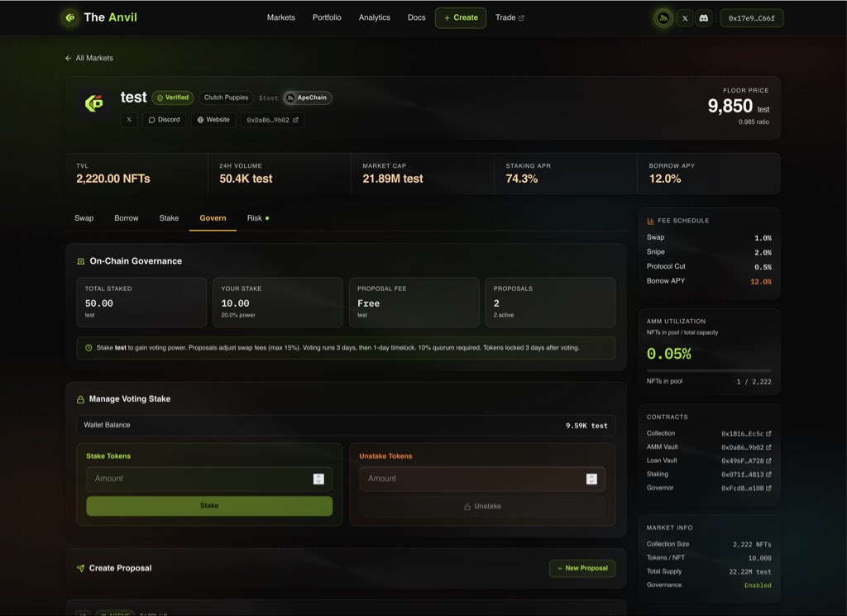This screenshot has height=616, width=847.
Task: Switch to the Risk tab
Action: point(256,218)
